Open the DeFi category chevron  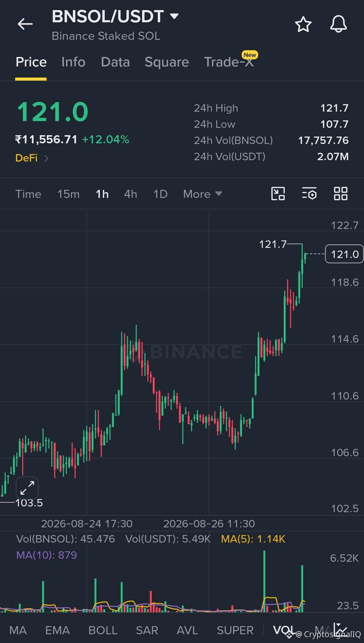[x=46, y=158]
